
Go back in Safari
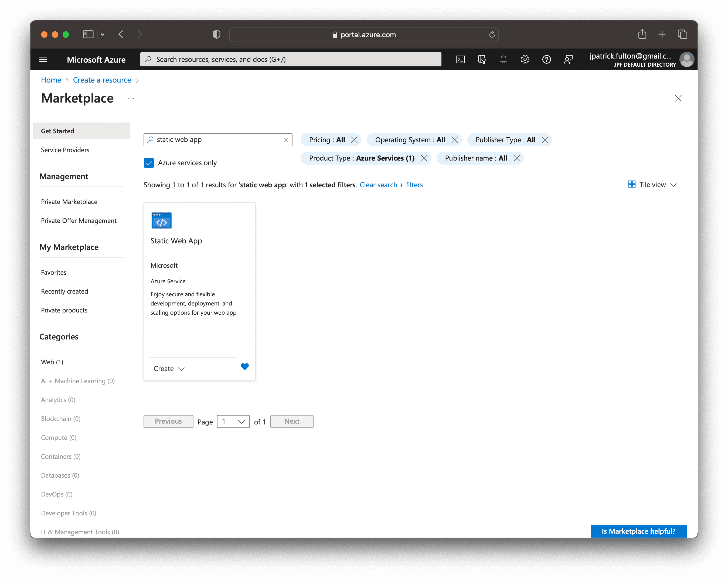(x=121, y=34)
